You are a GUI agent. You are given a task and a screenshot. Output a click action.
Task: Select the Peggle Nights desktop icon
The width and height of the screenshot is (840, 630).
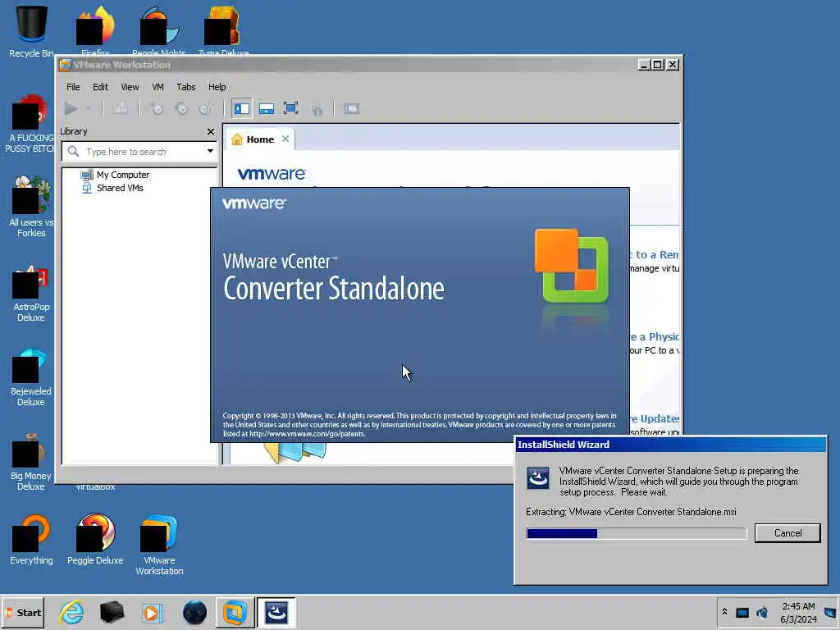pyautogui.click(x=158, y=30)
